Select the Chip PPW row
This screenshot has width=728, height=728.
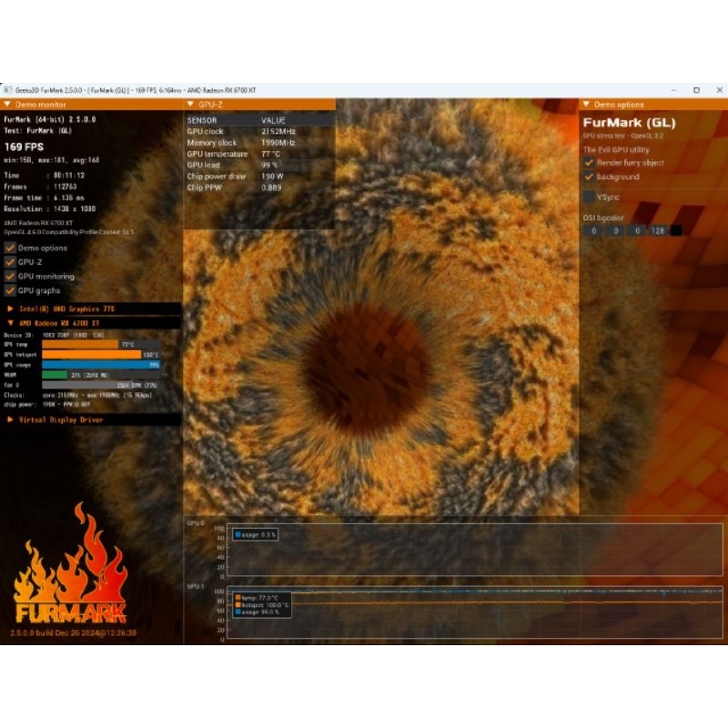pyautogui.click(x=259, y=187)
